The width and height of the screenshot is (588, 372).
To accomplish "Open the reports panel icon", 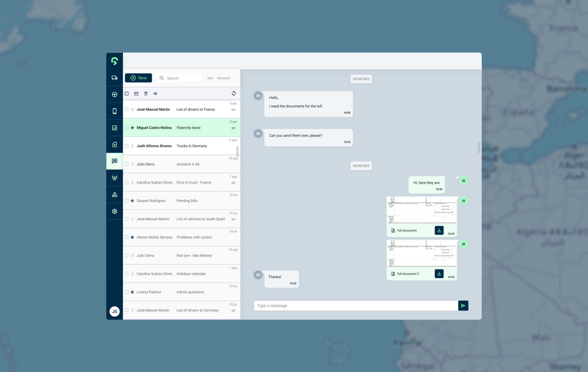I will (x=114, y=128).
